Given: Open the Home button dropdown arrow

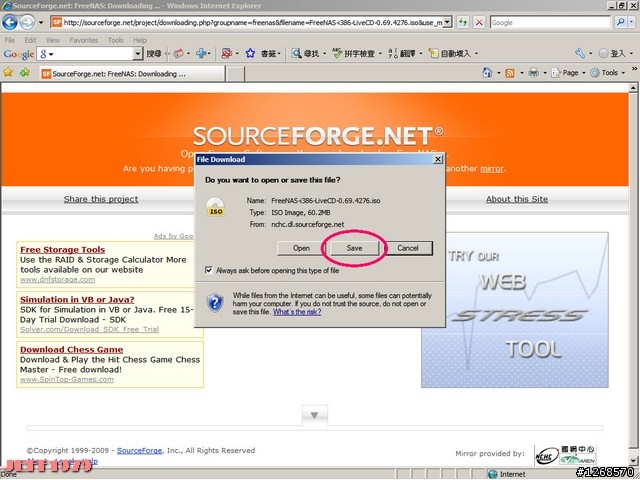Looking at the screenshot, I should tap(498, 73).
